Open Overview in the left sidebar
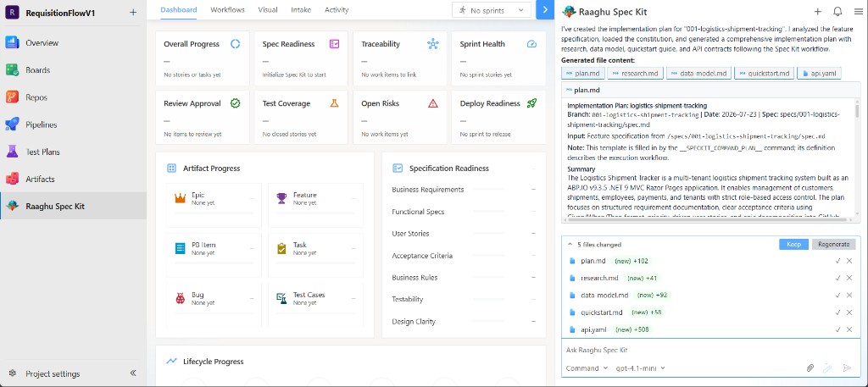Screen dimensions: 868x387 pos(73,42)
